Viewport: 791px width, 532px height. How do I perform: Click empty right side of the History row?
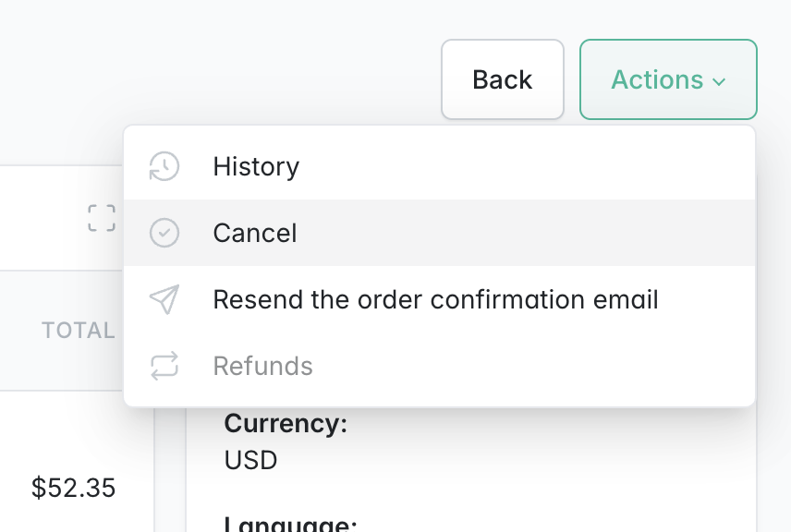pos(601,167)
